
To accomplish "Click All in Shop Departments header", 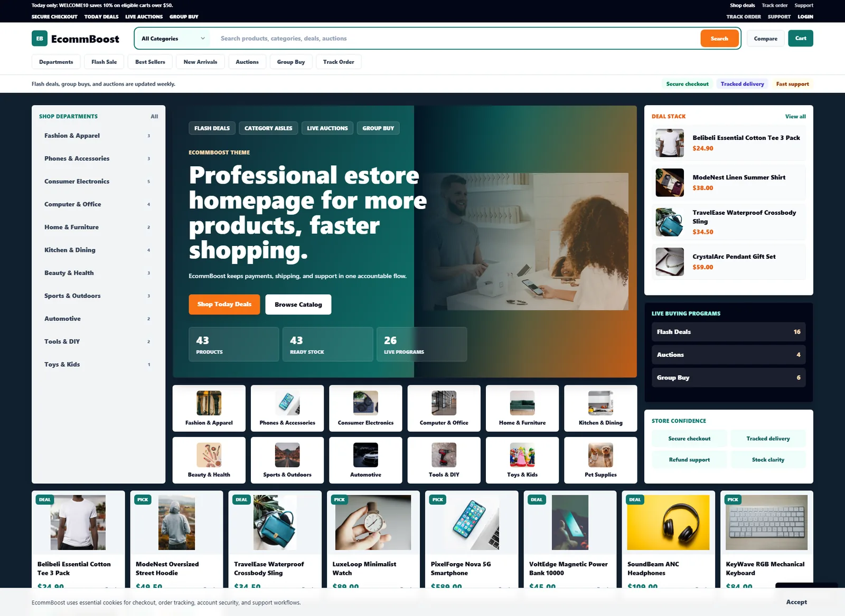I will click(x=154, y=117).
